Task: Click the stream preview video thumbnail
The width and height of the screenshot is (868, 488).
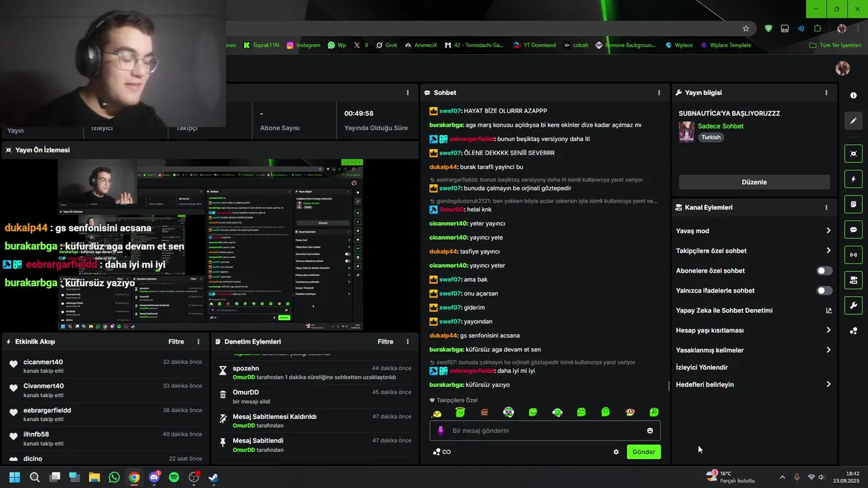Action: (x=210, y=245)
